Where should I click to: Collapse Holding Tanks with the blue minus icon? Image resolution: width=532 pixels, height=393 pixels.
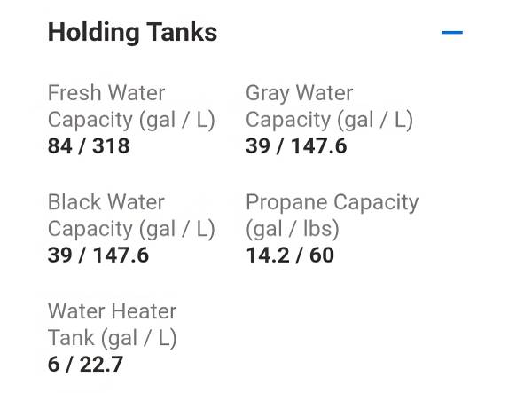(x=452, y=33)
